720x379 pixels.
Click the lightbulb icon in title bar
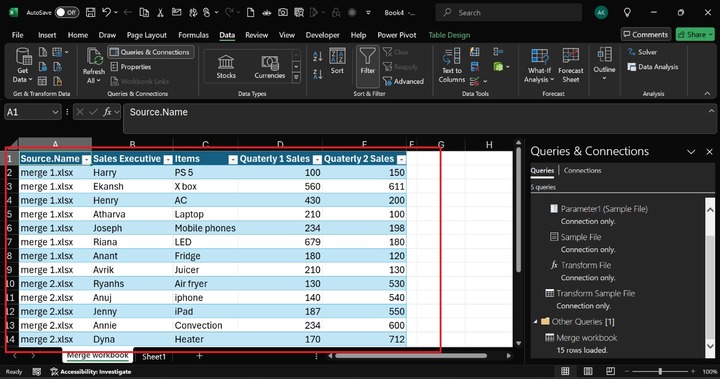[x=627, y=13]
